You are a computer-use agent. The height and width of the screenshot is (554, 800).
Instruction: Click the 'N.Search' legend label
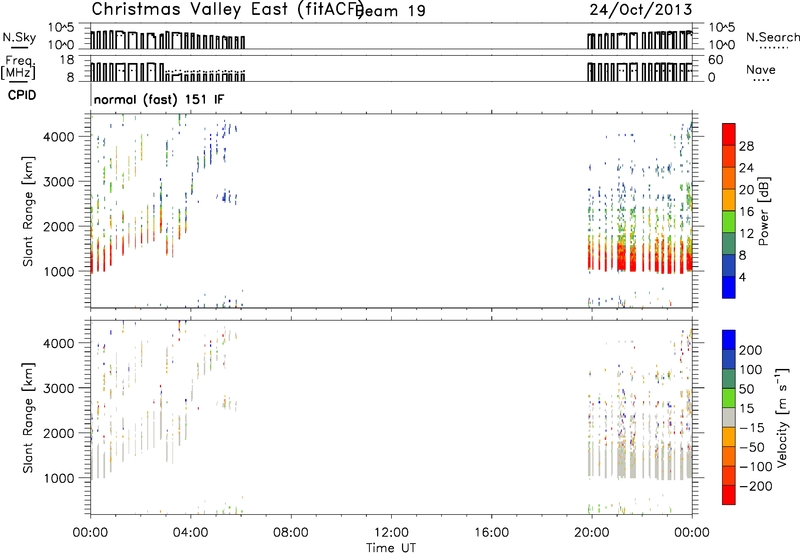772,37
